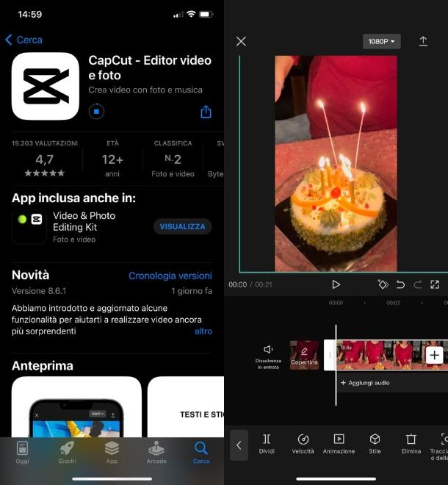Stop the CapCut download in progress

96,112
